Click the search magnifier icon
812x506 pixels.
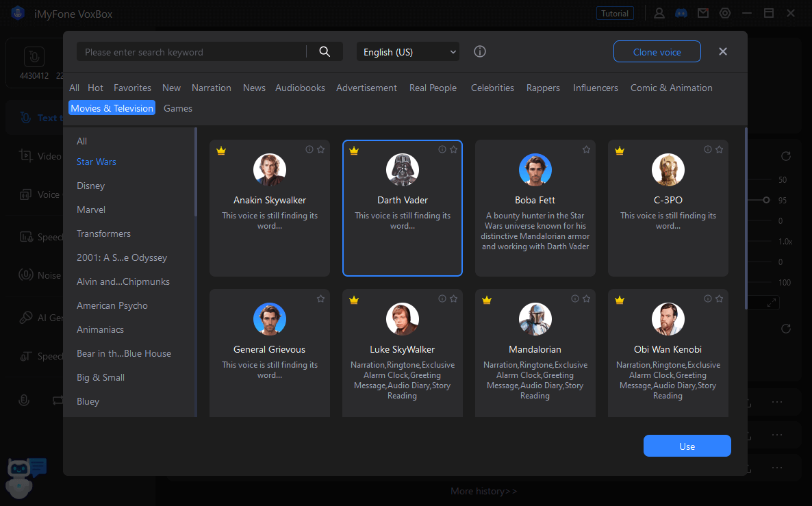pos(325,52)
